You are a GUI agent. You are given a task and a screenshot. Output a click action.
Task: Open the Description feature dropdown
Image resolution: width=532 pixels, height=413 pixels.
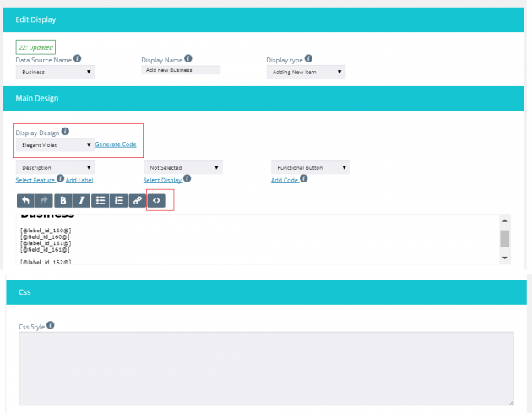point(55,167)
